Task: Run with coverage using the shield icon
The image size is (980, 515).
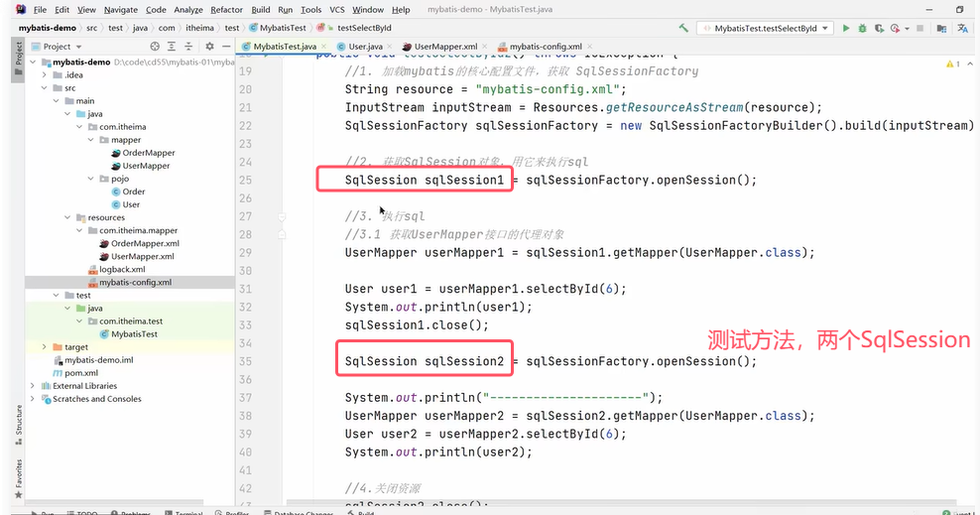Action: pos(879,28)
